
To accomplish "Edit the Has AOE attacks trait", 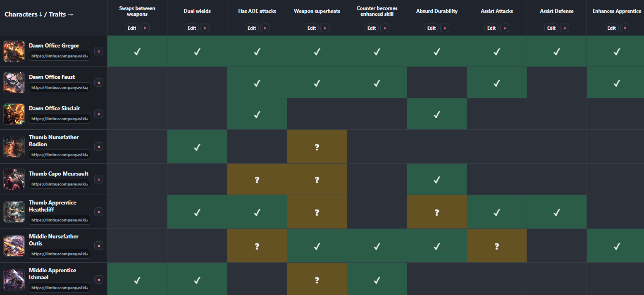I will click(252, 28).
